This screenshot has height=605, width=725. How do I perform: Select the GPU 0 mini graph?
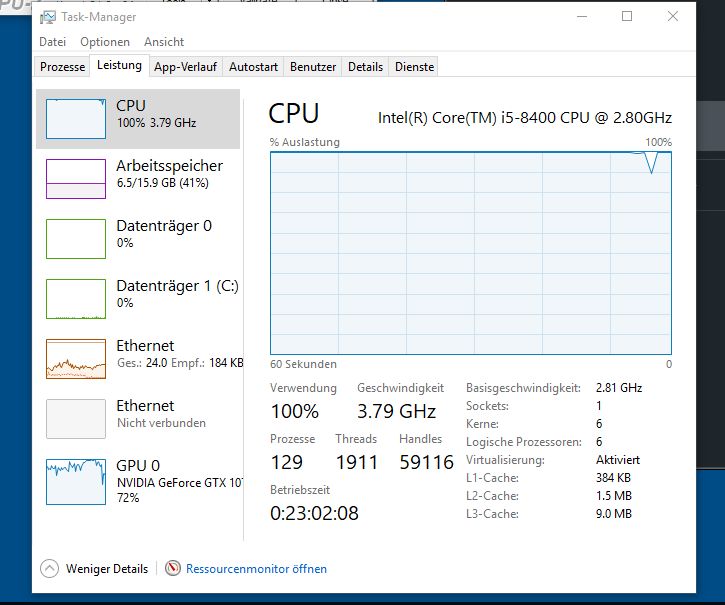coord(76,482)
